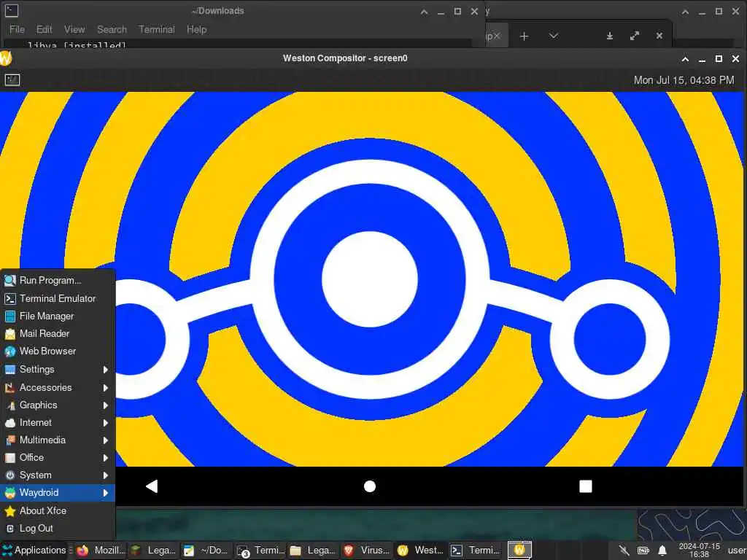Image resolution: width=747 pixels, height=560 pixels.
Task: Expand the highlighted Waydroid submenu
Action: tap(58, 493)
